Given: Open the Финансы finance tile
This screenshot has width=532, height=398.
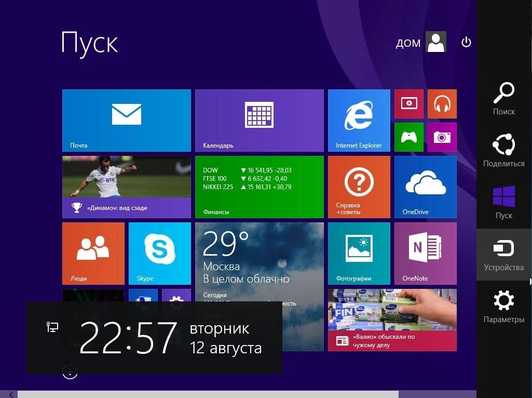Looking at the screenshot, I should click(x=259, y=187).
